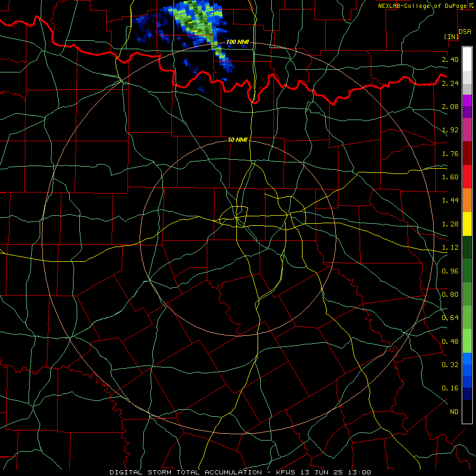Click the bright magenta legend swatch
Viewport: 476px width, 476px height.
click(x=467, y=100)
